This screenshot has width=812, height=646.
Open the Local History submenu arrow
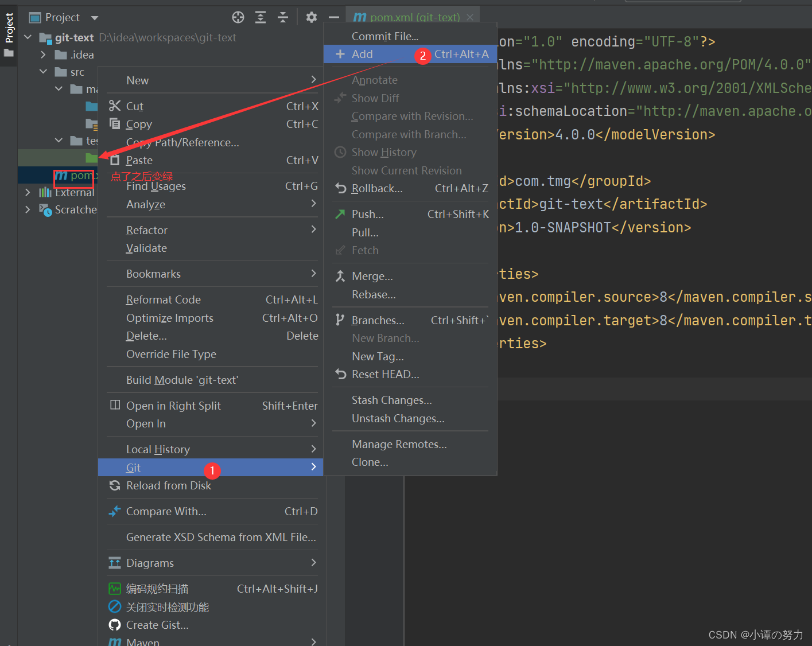coord(313,449)
